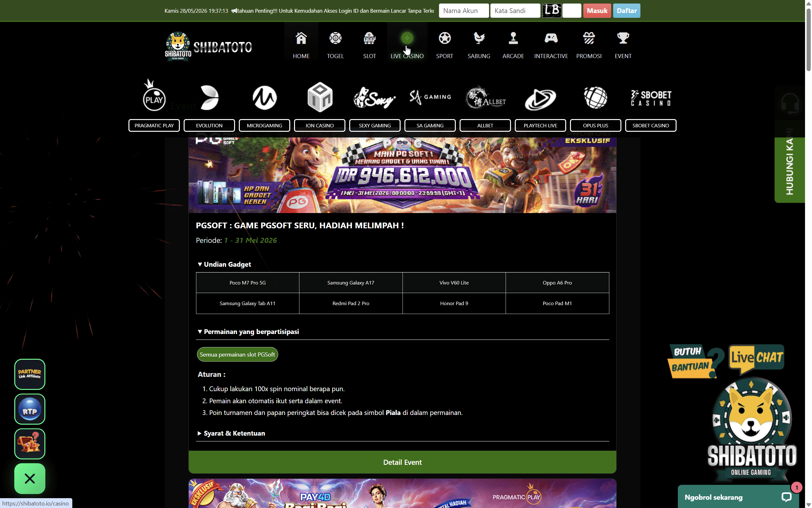This screenshot has width=812, height=508.
Task: Click the OPUS PLUS provider button
Action: (x=596, y=125)
